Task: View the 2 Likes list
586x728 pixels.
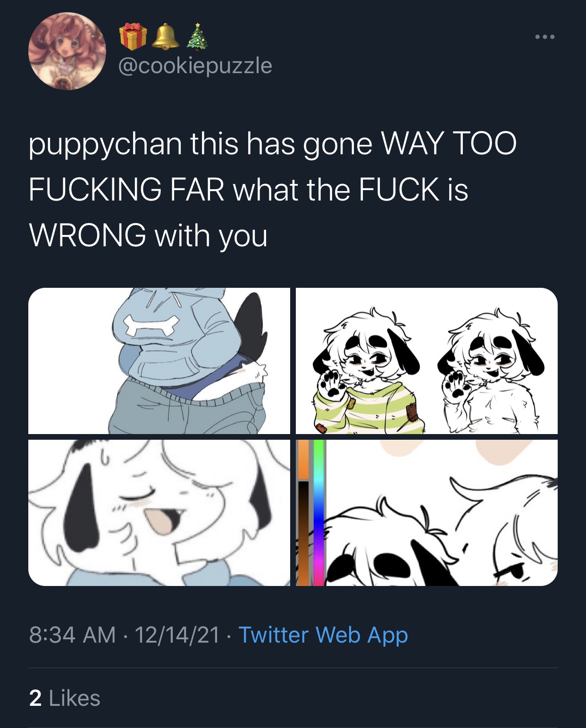Action: tap(65, 698)
